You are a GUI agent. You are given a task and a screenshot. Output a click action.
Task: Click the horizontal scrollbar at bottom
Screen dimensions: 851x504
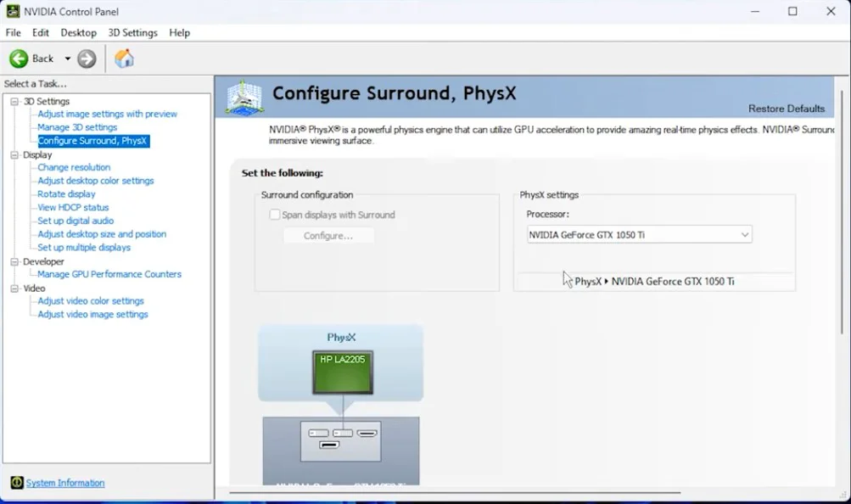click(454, 492)
